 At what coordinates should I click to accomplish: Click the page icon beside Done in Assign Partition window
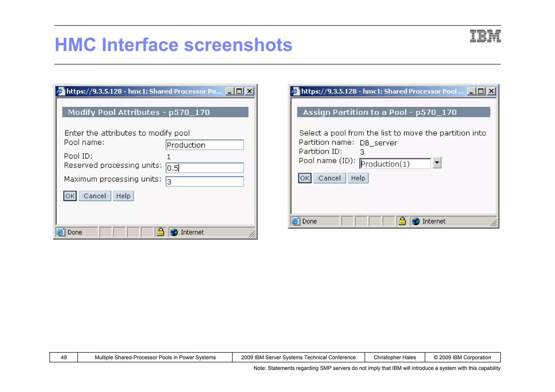tap(295, 221)
